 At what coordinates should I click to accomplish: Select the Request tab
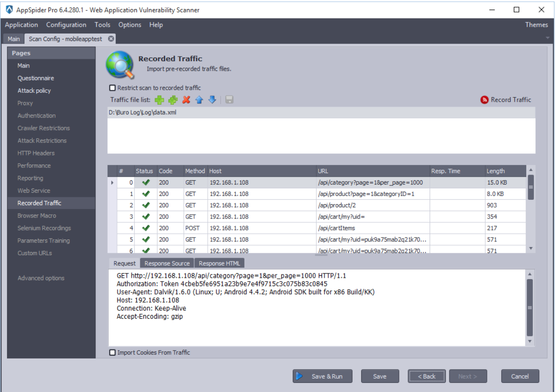[124, 263]
